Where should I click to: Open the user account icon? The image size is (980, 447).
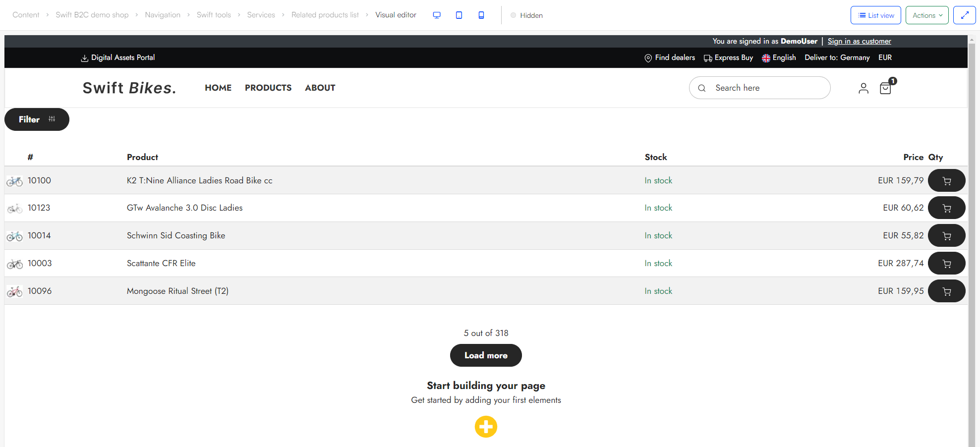point(864,88)
